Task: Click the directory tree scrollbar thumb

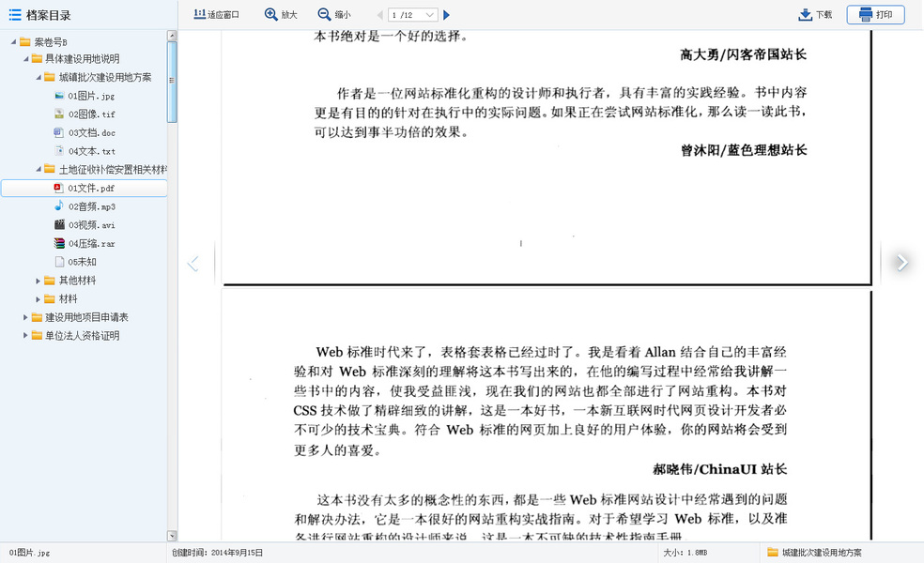Action: point(172,82)
